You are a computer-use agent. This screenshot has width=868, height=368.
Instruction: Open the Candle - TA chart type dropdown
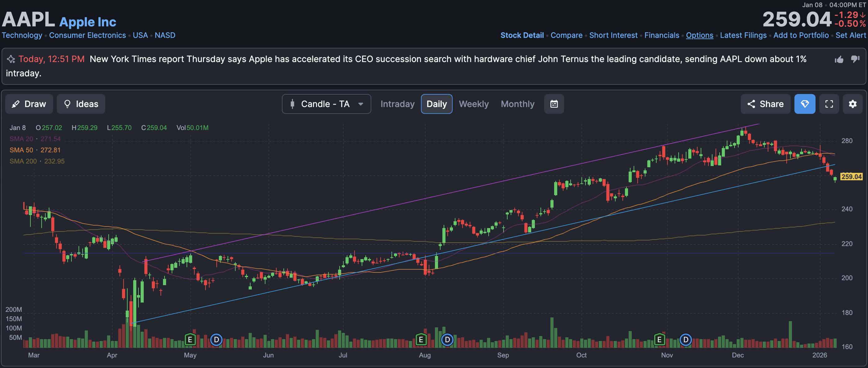point(326,104)
